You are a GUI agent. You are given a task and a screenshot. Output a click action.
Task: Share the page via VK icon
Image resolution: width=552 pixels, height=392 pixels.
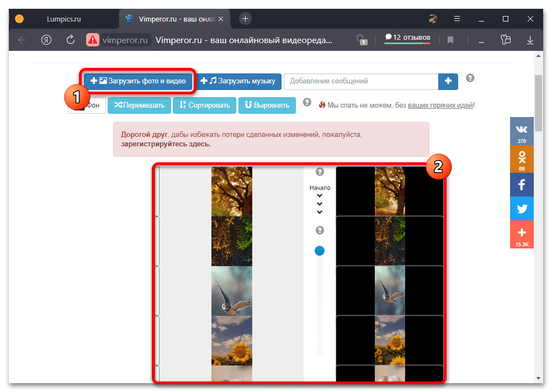(x=522, y=131)
